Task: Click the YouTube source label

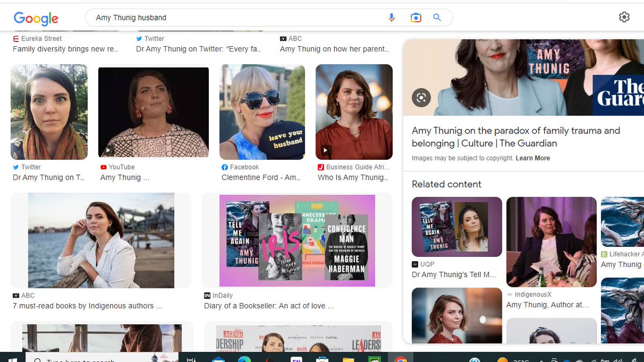Action: pyautogui.click(x=118, y=167)
